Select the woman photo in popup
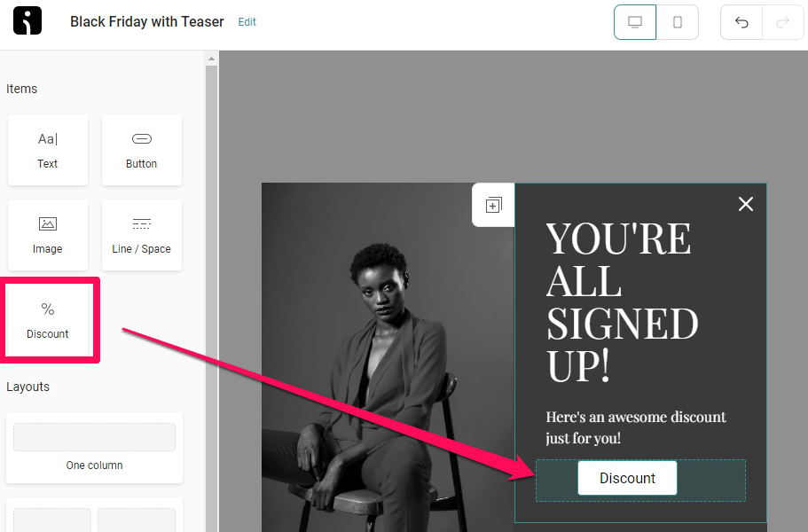This screenshot has width=808, height=532. click(388, 357)
